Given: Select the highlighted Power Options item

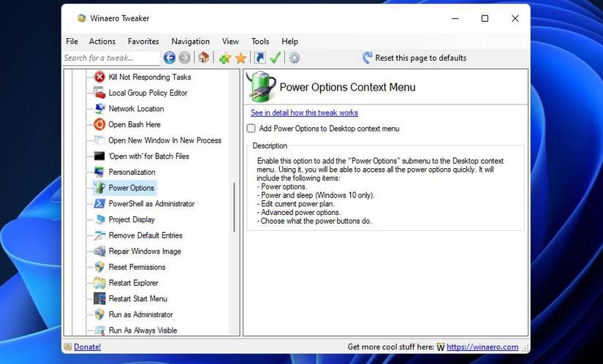Looking at the screenshot, I should 131,188.
